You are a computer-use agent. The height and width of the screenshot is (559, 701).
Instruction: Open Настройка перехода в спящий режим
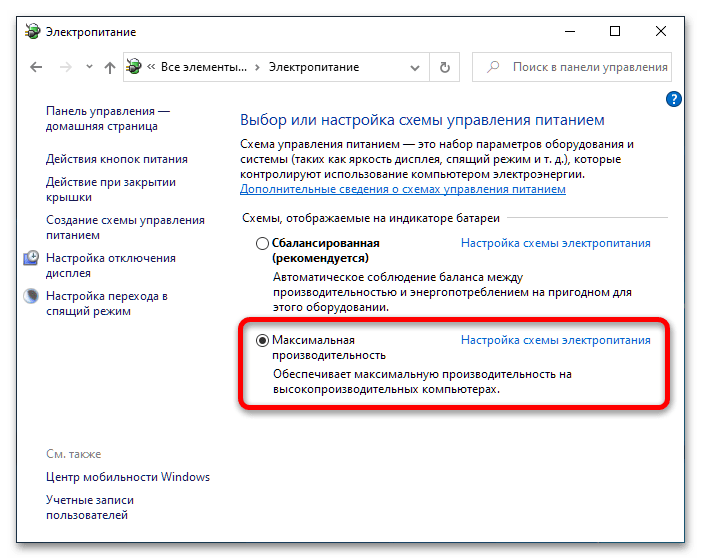pyautogui.click(x=107, y=304)
